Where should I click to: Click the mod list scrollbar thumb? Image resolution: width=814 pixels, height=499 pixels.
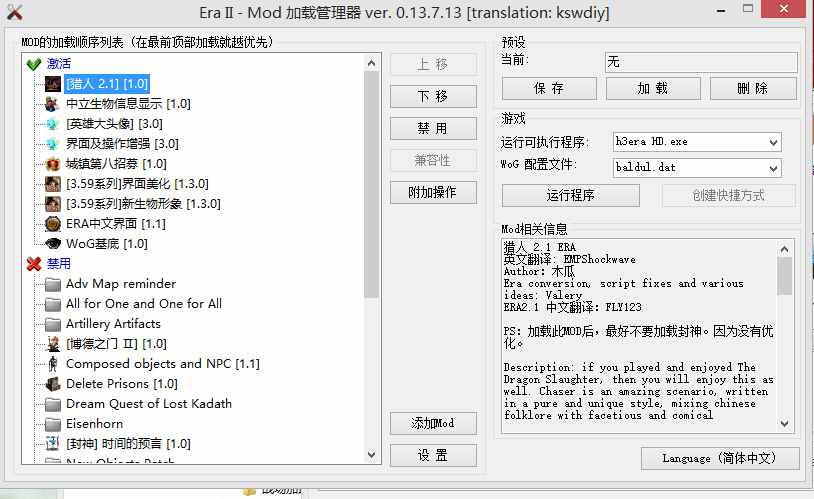371,184
